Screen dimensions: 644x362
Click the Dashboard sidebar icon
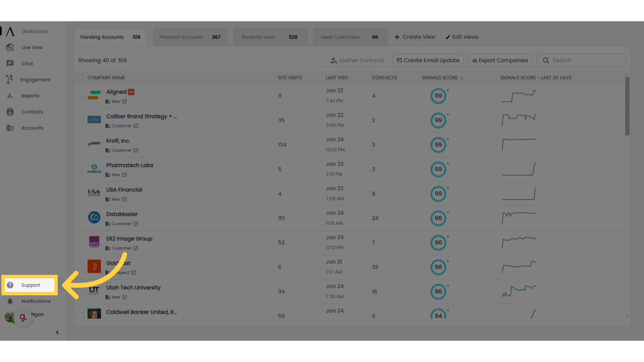pyautogui.click(x=10, y=31)
